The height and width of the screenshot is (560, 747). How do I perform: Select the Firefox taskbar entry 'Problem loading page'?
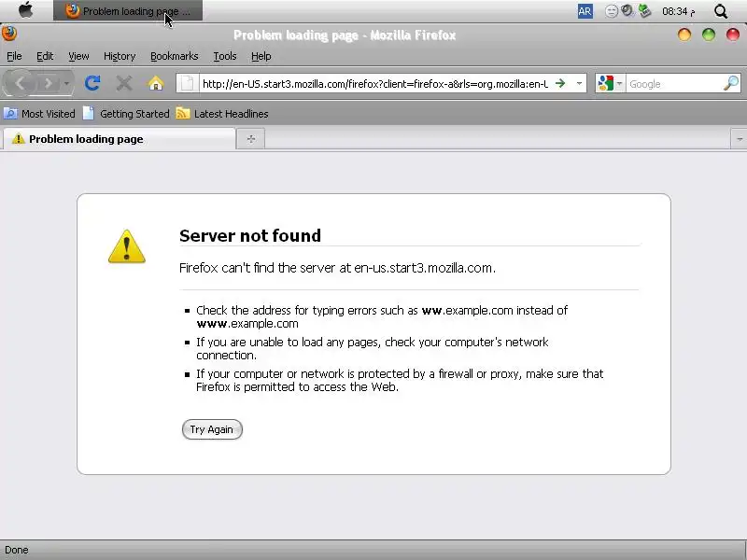128,11
